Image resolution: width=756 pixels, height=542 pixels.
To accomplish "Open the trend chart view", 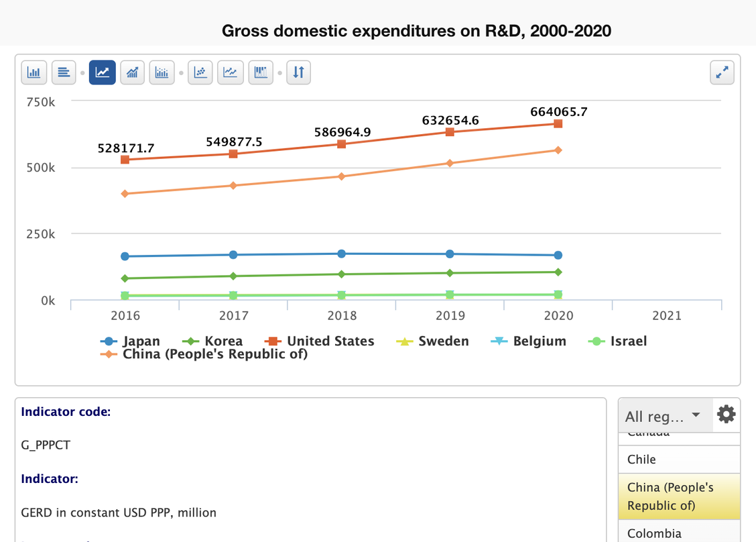I will coord(132,72).
